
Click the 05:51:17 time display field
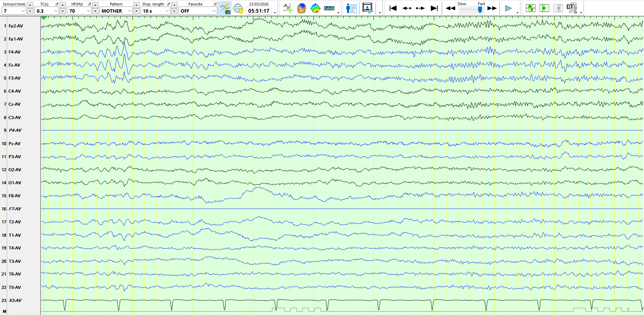pos(259,11)
